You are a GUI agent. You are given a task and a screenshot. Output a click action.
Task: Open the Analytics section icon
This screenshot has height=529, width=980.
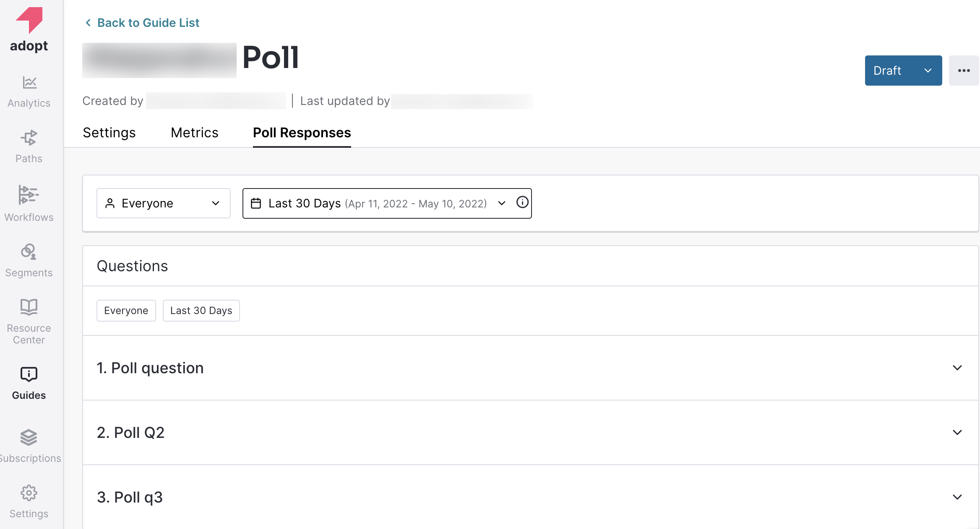point(29,83)
